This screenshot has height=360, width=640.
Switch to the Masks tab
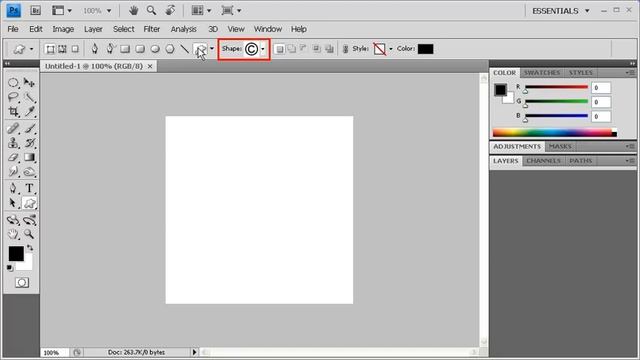560,146
